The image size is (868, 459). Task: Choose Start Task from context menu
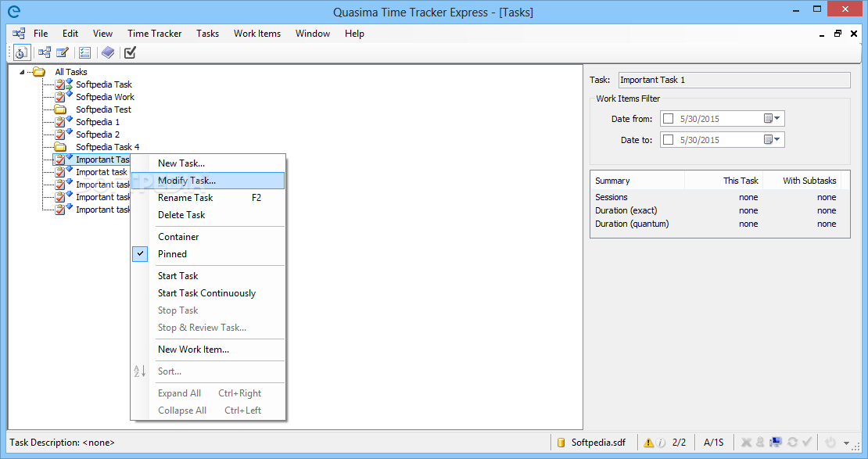[208, 276]
